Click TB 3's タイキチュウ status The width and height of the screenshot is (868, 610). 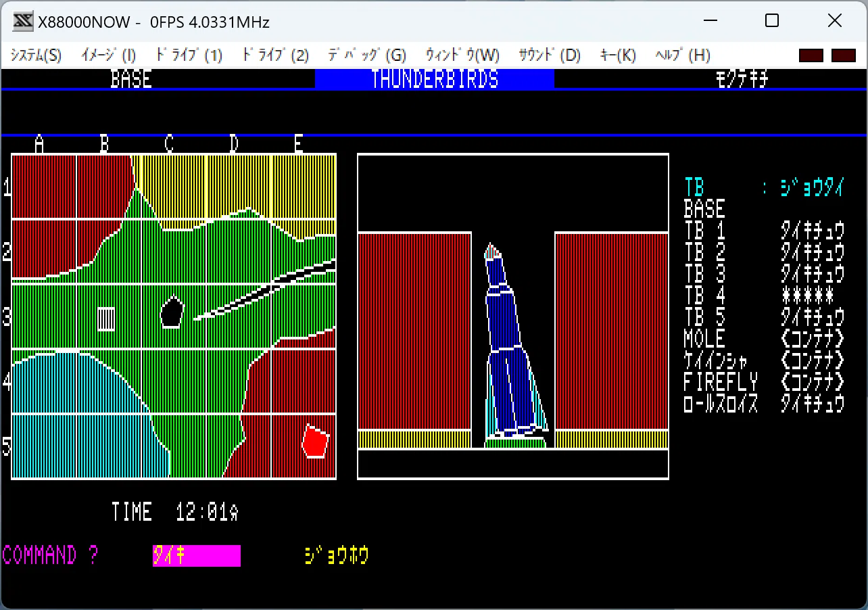[813, 274]
